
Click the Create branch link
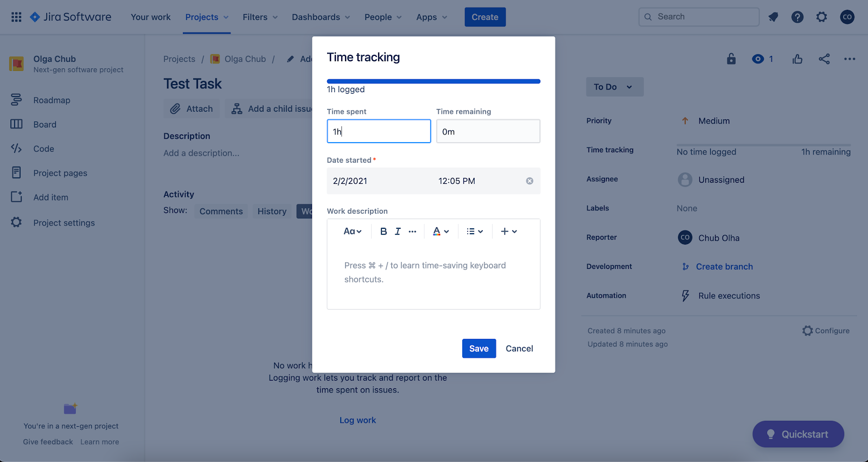click(724, 267)
